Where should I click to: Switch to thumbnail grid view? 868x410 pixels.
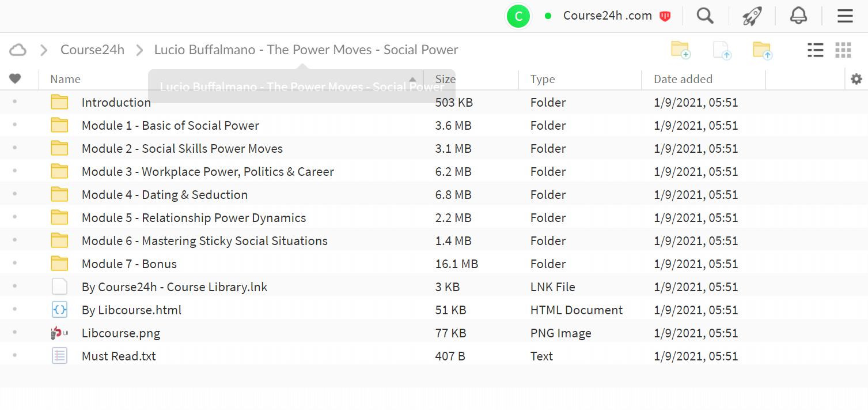(x=843, y=50)
